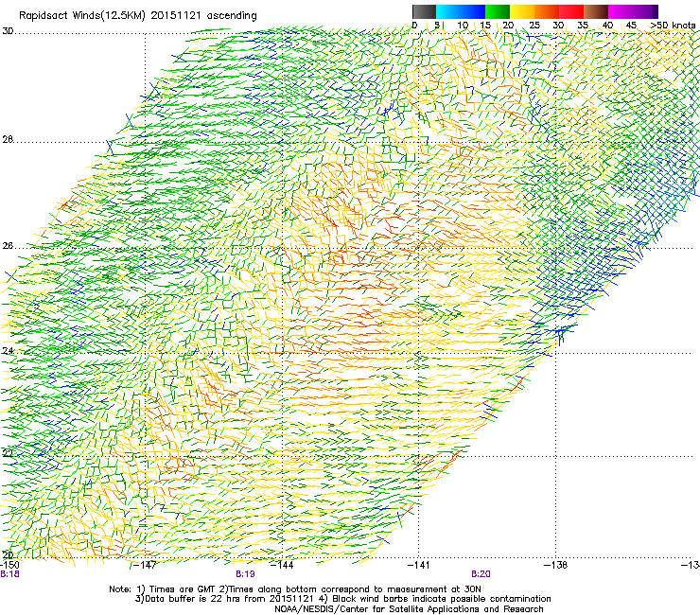Click the latitude 24 axis label

8,351
